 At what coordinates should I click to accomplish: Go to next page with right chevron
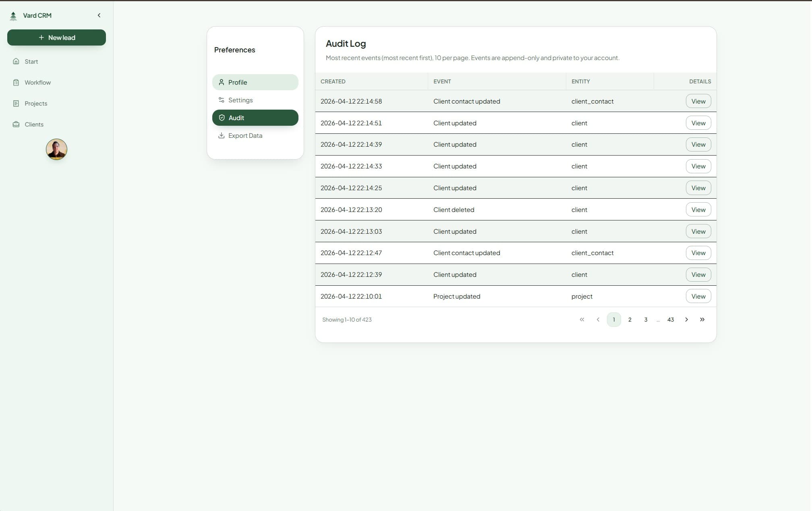point(686,319)
